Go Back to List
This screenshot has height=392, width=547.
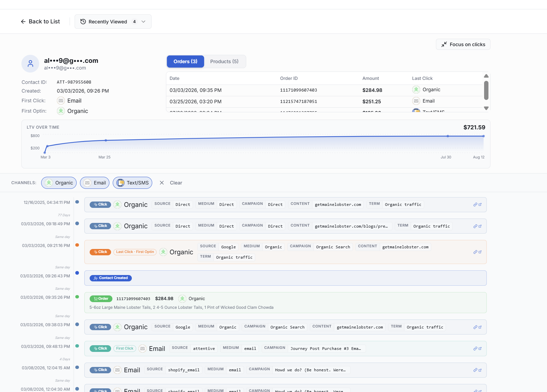[40, 21]
